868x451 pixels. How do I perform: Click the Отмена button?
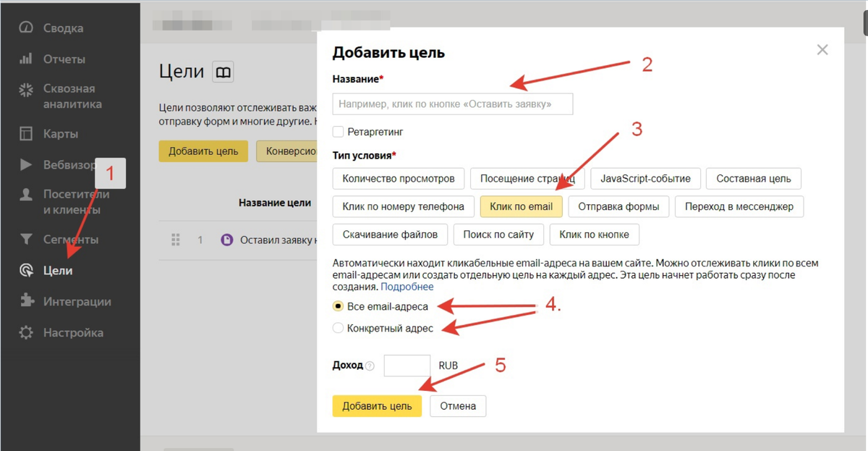[x=458, y=406]
